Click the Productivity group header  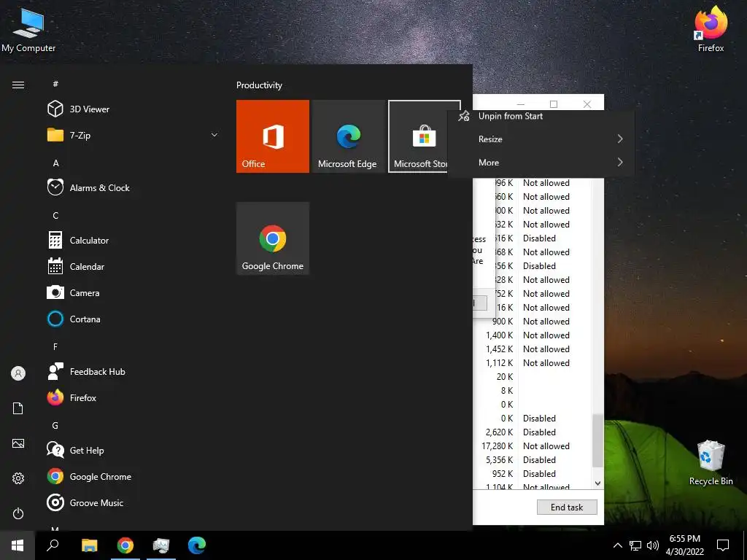point(259,85)
